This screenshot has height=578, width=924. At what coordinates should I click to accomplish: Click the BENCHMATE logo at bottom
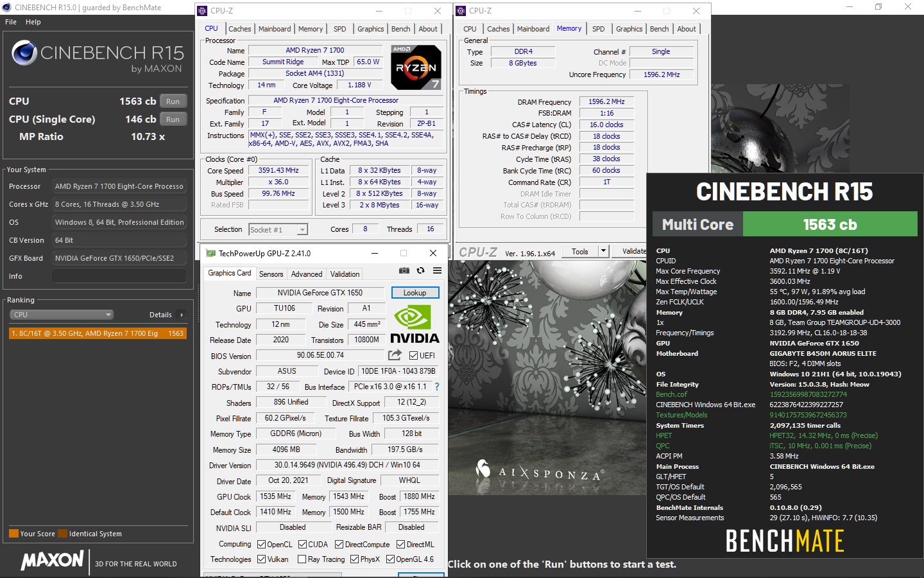click(785, 541)
